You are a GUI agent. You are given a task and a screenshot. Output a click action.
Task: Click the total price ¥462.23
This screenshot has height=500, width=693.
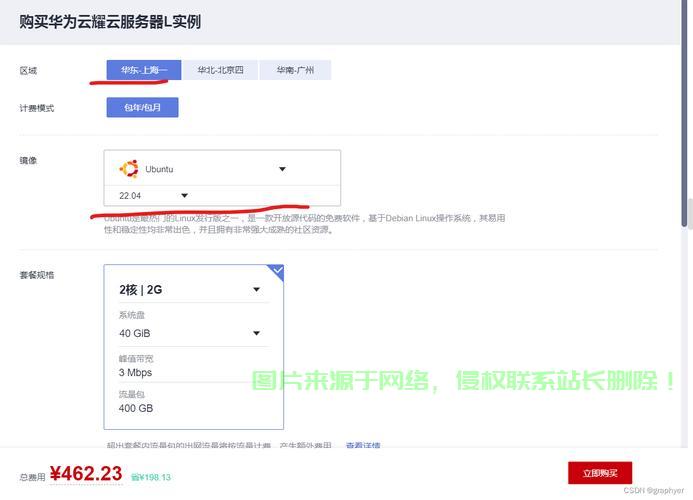coord(86,474)
